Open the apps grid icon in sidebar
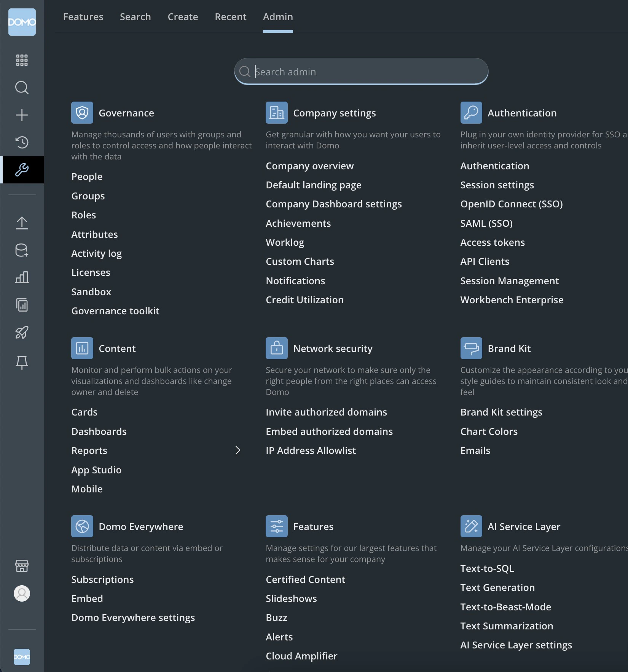The image size is (628, 672). [22, 60]
